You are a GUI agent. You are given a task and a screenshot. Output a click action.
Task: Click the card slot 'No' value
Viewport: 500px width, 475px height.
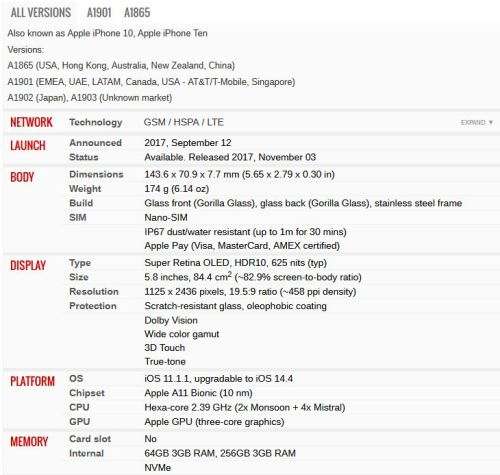[151, 439]
